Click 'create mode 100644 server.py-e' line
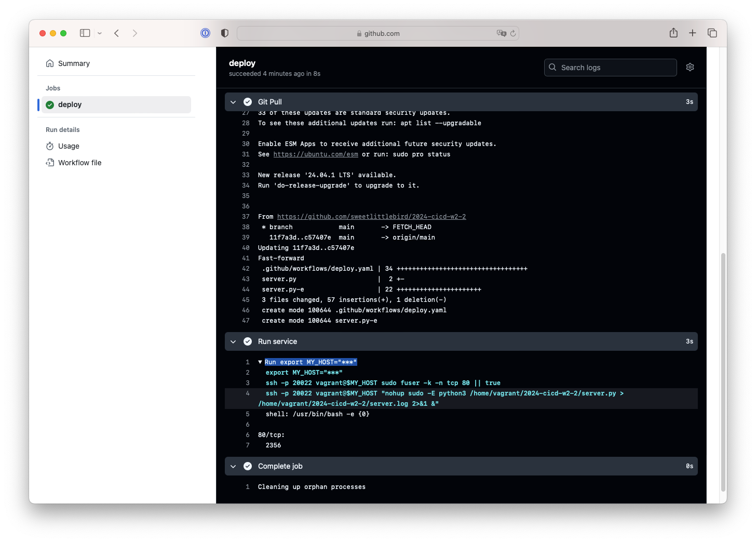 (x=319, y=321)
